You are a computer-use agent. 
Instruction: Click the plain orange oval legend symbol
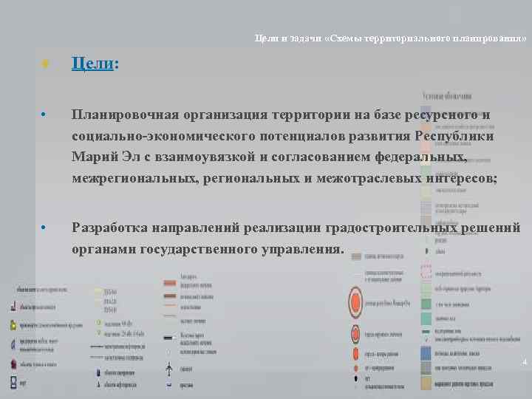pos(355,353)
